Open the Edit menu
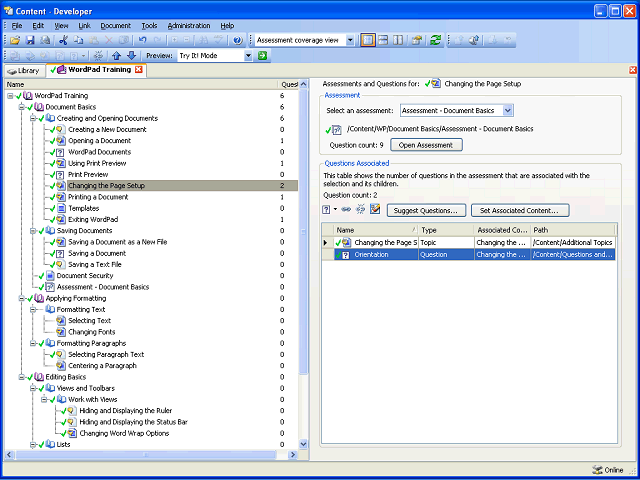The image size is (640, 480). pyautogui.click(x=38, y=26)
